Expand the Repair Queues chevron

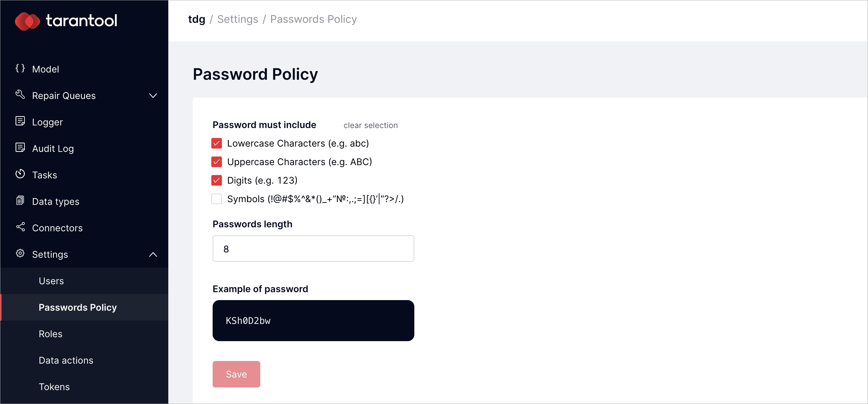pos(153,96)
